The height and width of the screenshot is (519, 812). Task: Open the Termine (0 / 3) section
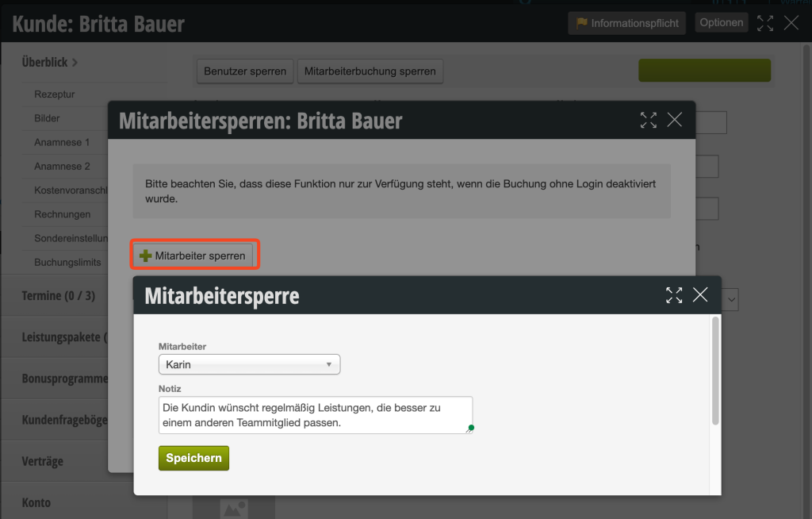58,295
